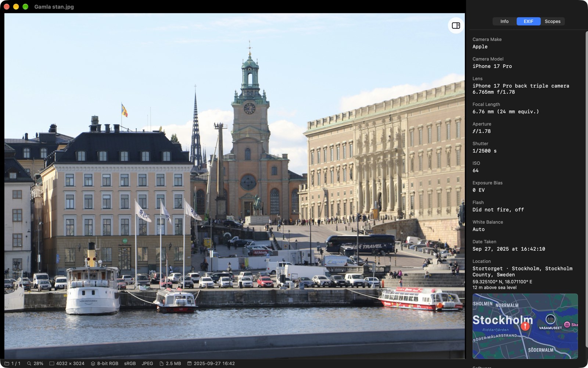Click the focal length 6.76 mm value
588x368 pixels.
pos(506,112)
